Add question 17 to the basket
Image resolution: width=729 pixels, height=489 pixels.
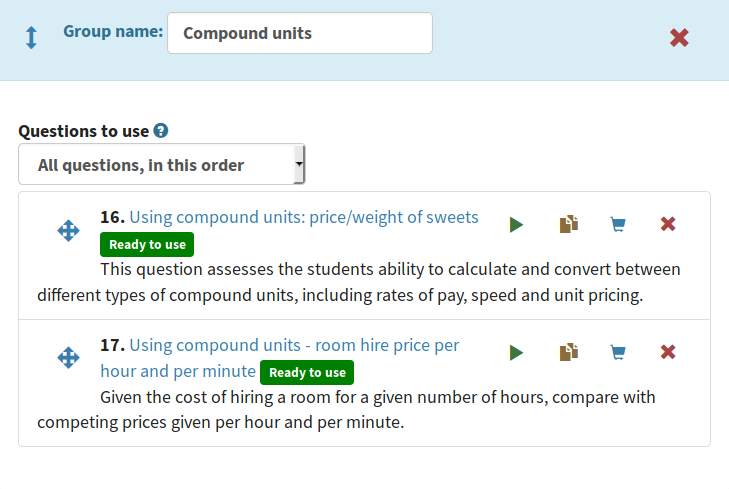(x=618, y=352)
